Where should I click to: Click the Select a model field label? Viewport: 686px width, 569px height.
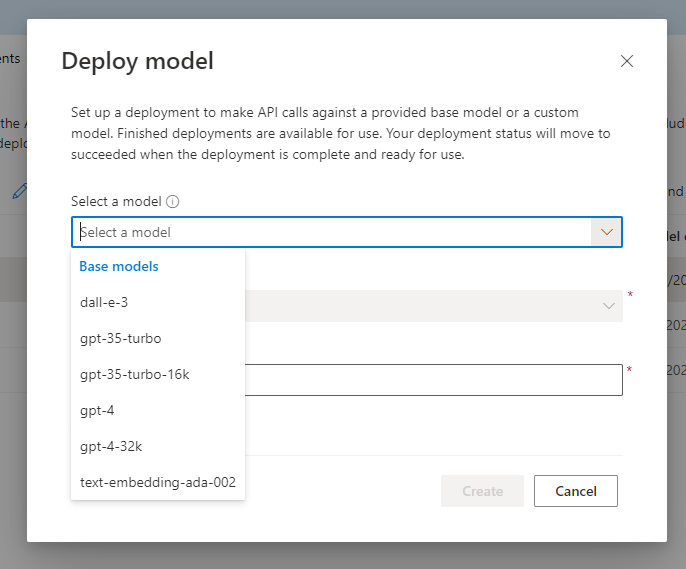(x=116, y=202)
